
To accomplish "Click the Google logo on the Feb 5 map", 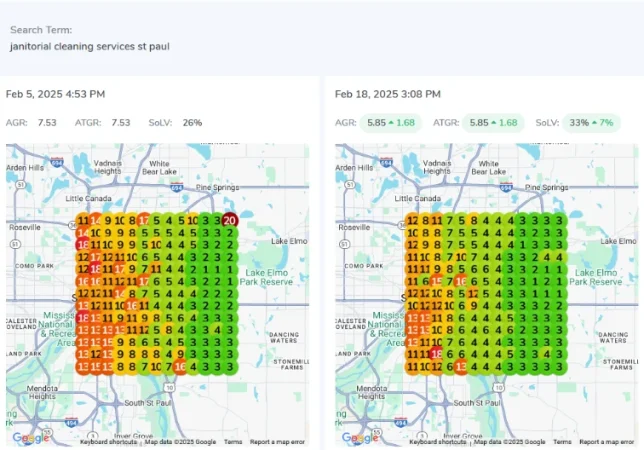I will (x=29, y=438).
